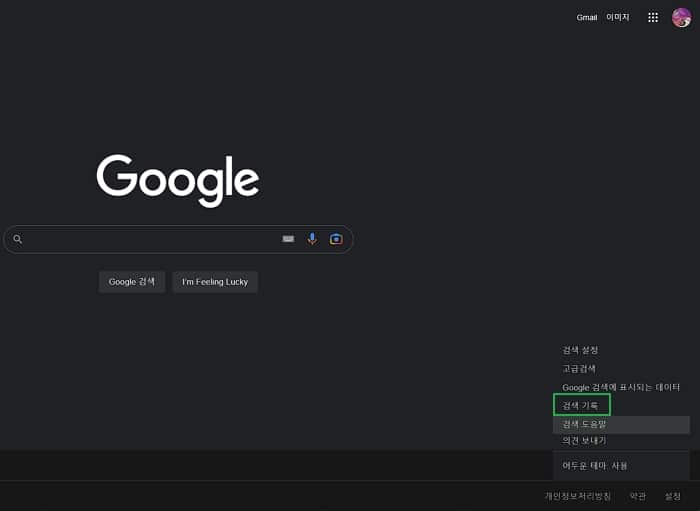Open 약관 footer link

click(x=638, y=496)
